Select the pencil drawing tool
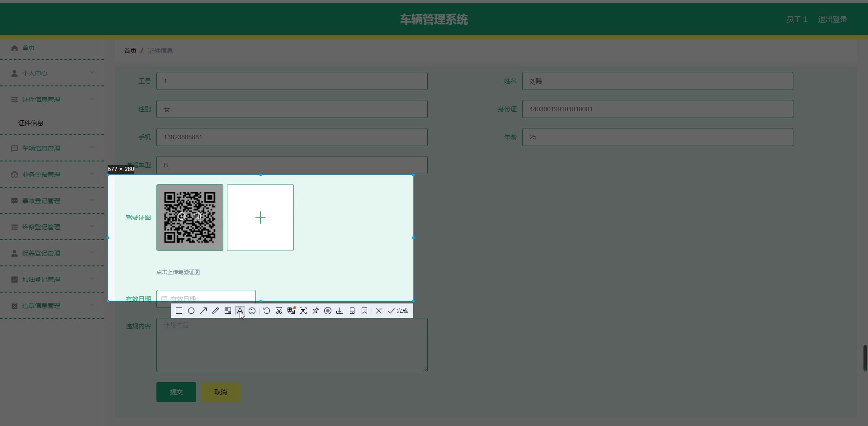The width and height of the screenshot is (868, 426). pyautogui.click(x=216, y=311)
